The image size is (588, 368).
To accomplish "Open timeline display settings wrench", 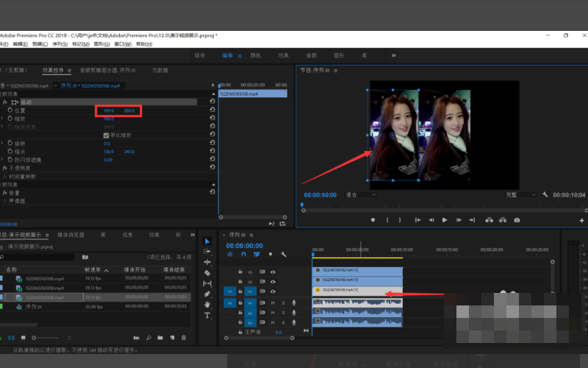I will (284, 254).
